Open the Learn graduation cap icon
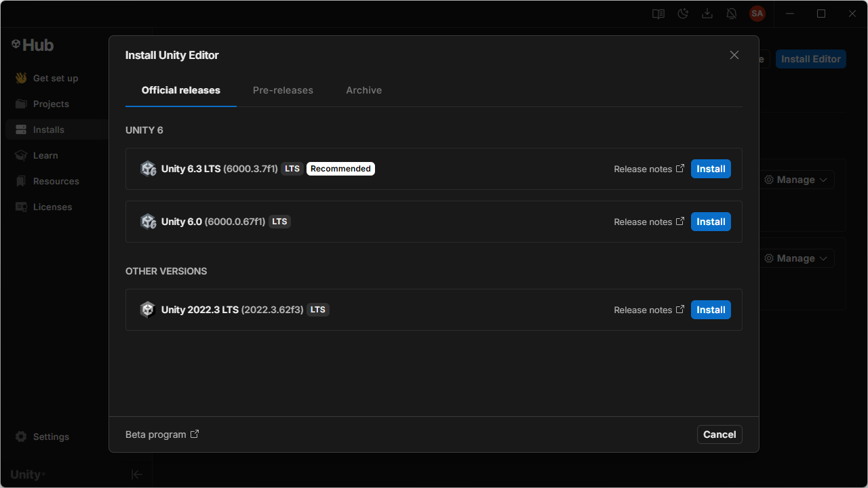Viewport: 868px width, 488px height. point(21,155)
